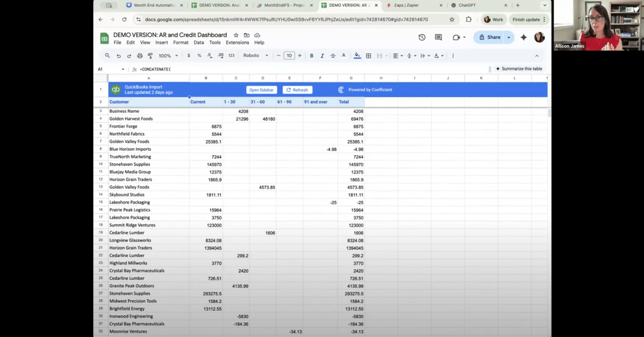Open the borders grid icon
Viewport: 644px width, 337px height.
(368, 56)
